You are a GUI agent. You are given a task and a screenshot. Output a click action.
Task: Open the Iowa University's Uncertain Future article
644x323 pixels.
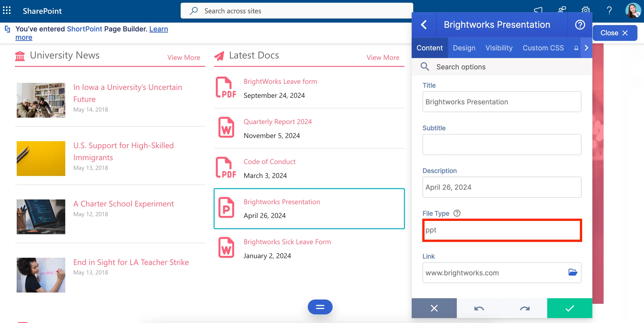pos(128,93)
